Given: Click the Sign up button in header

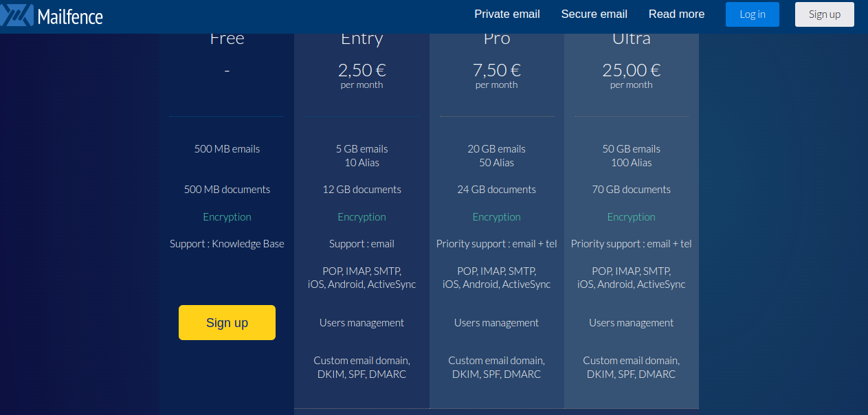Looking at the screenshot, I should point(824,14).
